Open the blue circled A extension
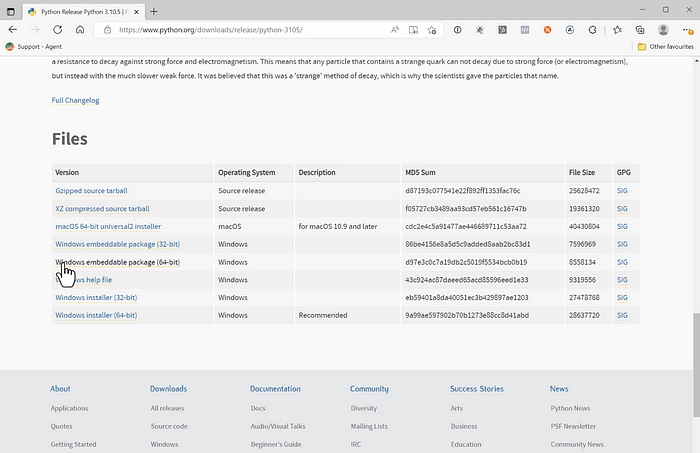This screenshot has width=700, height=453. coord(570,30)
